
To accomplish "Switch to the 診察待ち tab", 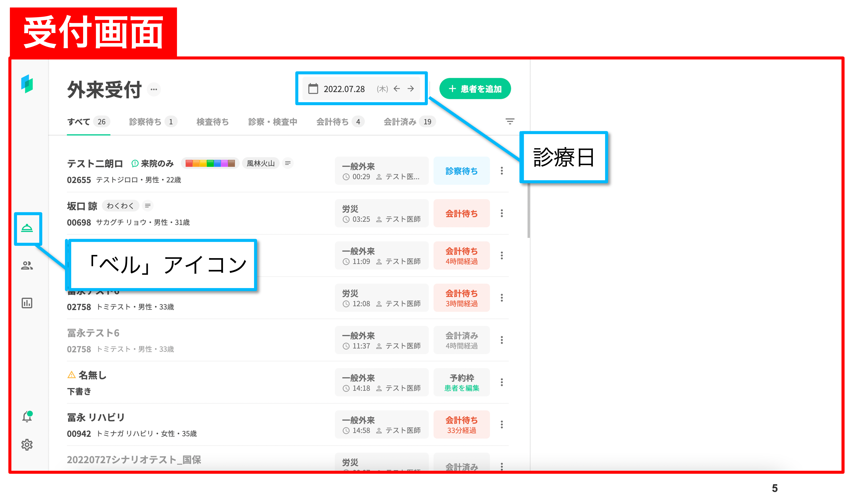I will click(145, 122).
